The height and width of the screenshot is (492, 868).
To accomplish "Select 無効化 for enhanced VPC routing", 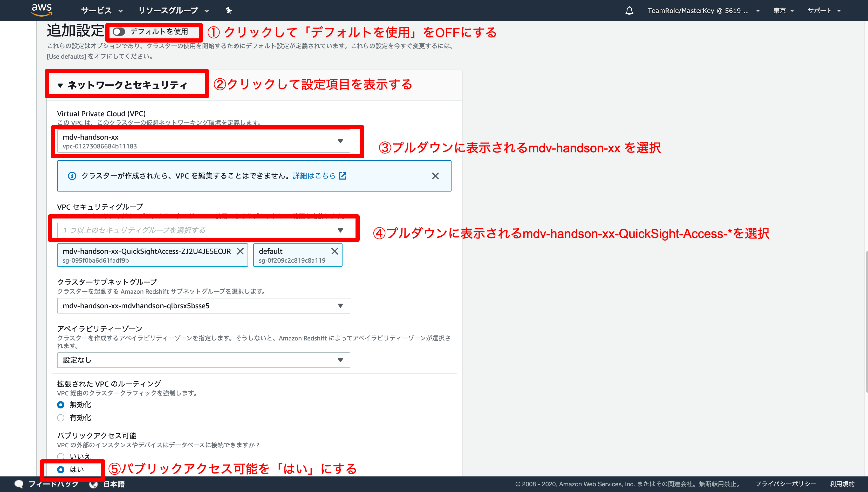I will pos(61,405).
